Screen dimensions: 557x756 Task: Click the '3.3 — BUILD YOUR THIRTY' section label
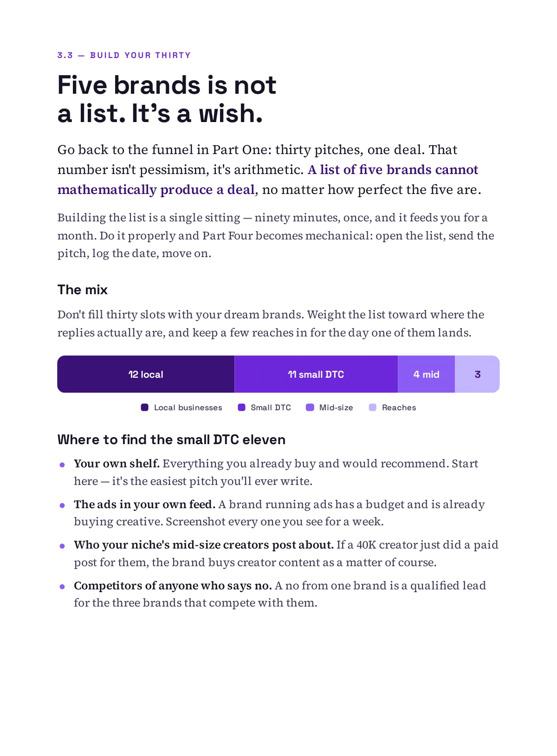coord(124,55)
